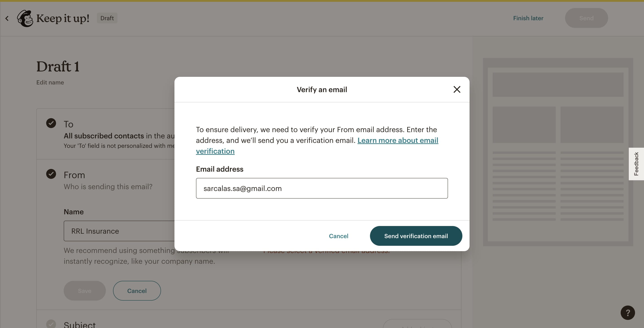Open the help question mark icon

pyautogui.click(x=627, y=312)
